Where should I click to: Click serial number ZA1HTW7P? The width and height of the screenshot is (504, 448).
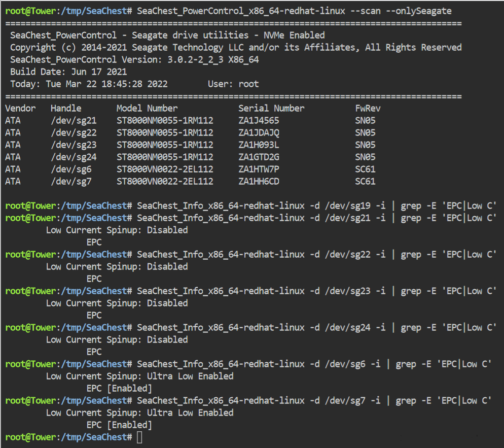tap(259, 169)
